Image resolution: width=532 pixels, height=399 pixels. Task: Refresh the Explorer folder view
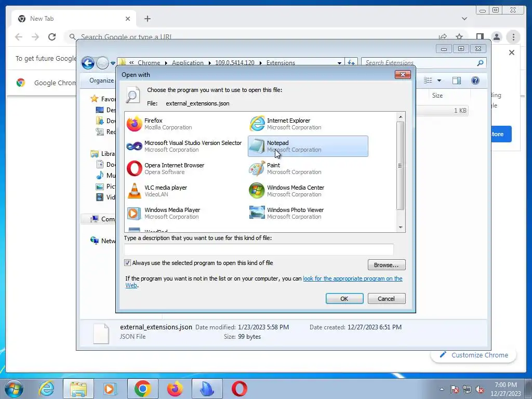(x=351, y=63)
